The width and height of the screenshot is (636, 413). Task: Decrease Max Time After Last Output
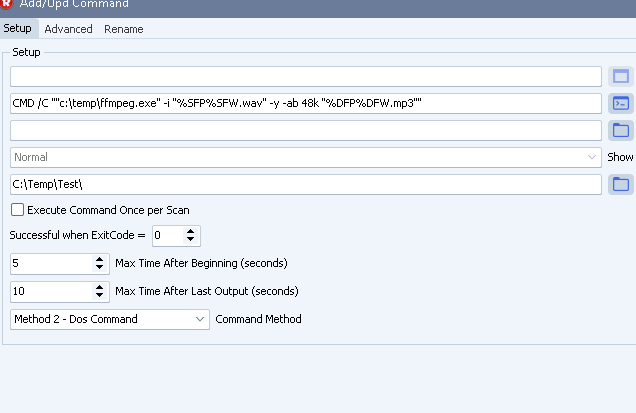click(99, 296)
